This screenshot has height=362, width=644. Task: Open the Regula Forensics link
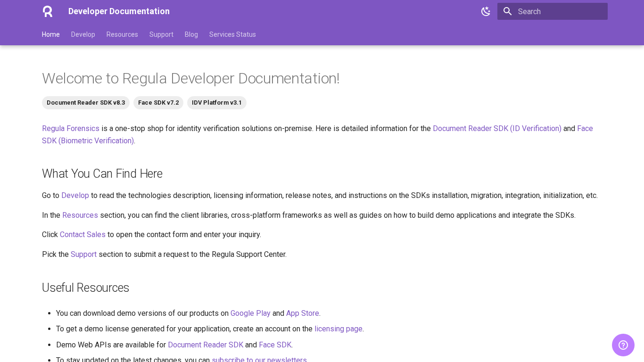tap(71, 128)
